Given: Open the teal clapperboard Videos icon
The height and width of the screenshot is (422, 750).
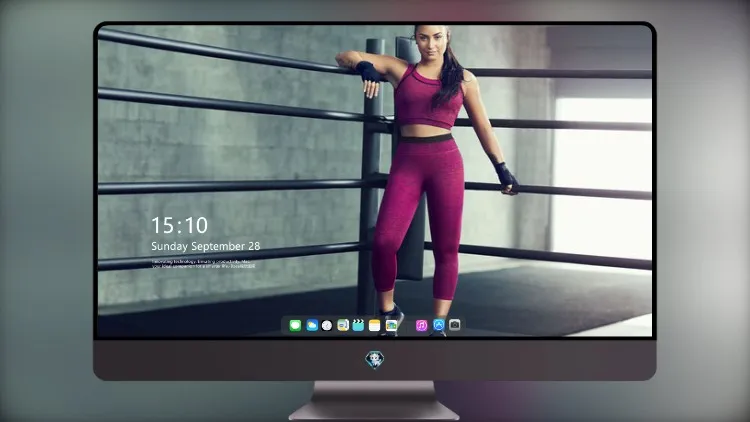Looking at the screenshot, I should coord(358,325).
